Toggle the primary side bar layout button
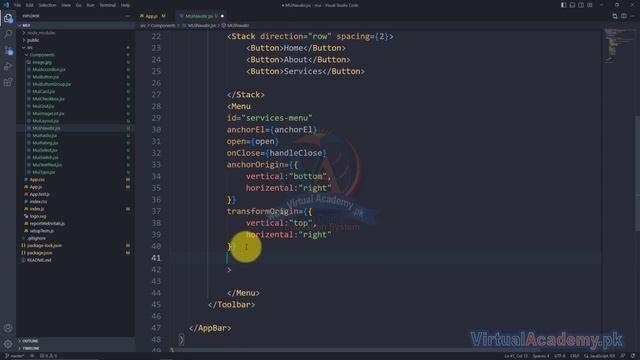 (x=563, y=5)
